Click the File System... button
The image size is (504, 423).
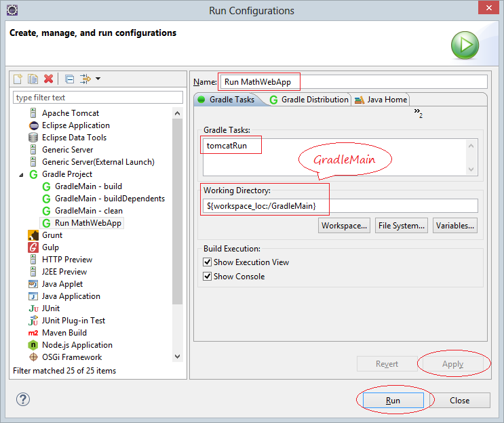pyautogui.click(x=402, y=226)
